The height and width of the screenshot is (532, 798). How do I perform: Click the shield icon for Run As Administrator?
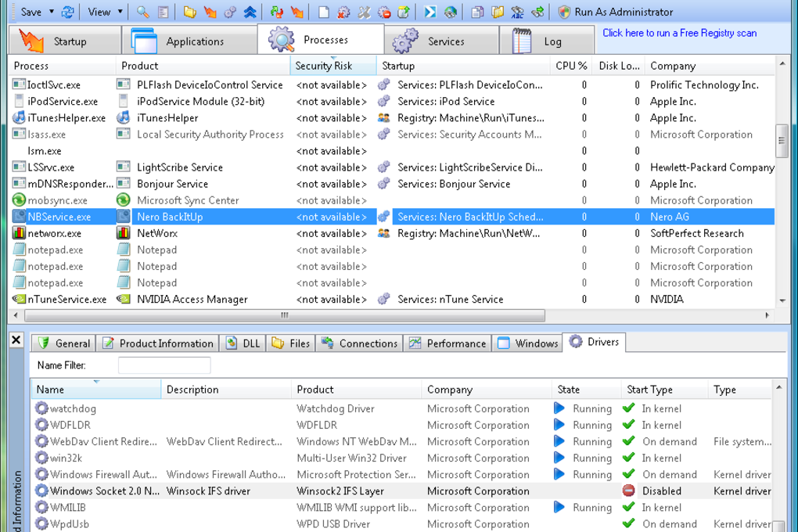564,12
